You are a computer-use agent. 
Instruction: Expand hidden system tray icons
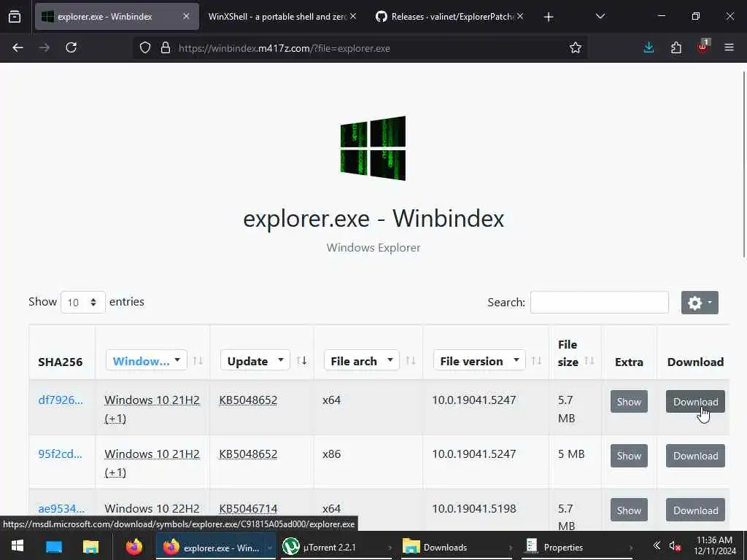click(x=657, y=545)
